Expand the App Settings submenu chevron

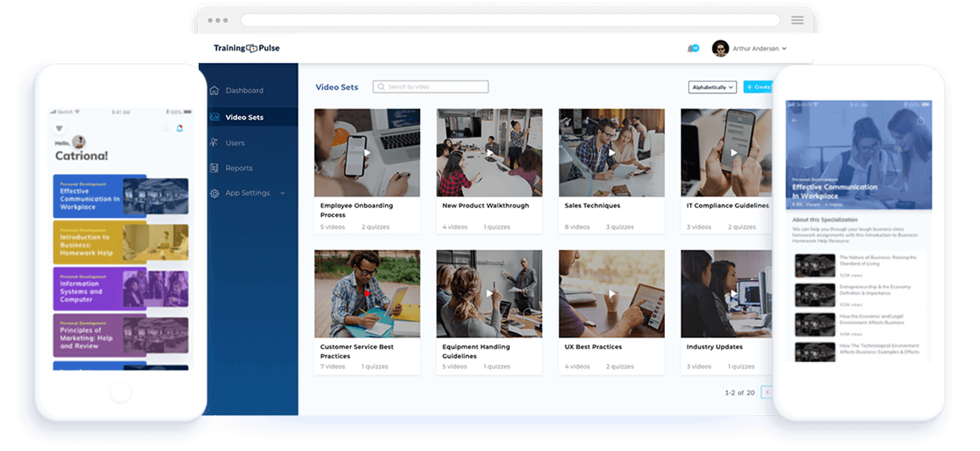pos(281,193)
